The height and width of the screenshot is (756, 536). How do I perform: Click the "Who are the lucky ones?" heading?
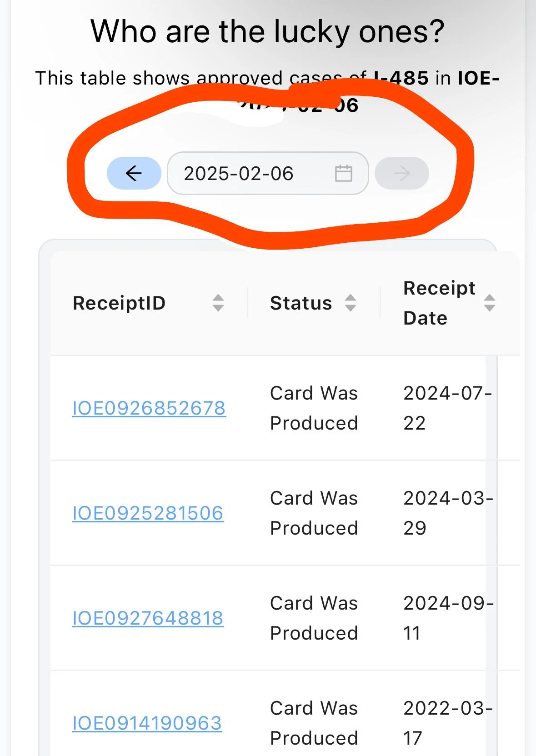267,31
